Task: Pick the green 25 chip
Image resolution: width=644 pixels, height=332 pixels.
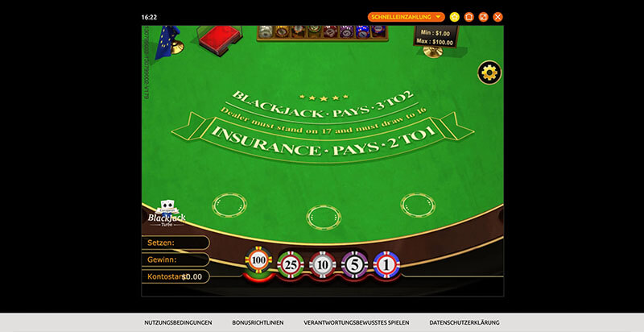Action: pyautogui.click(x=290, y=264)
